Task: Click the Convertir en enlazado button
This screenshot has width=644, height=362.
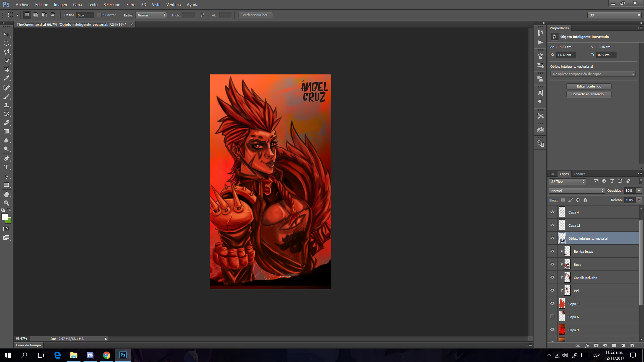Action: 589,94
